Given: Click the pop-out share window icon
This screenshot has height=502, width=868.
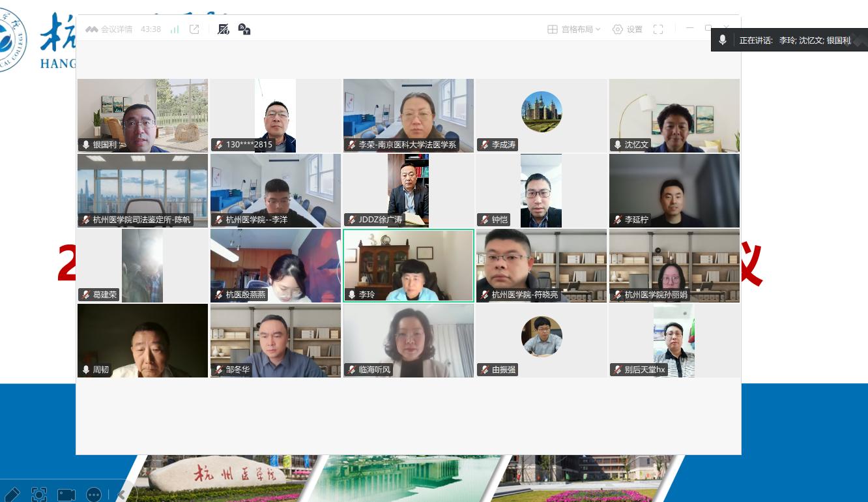Looking at the screenshot, I should coord(194,29).
